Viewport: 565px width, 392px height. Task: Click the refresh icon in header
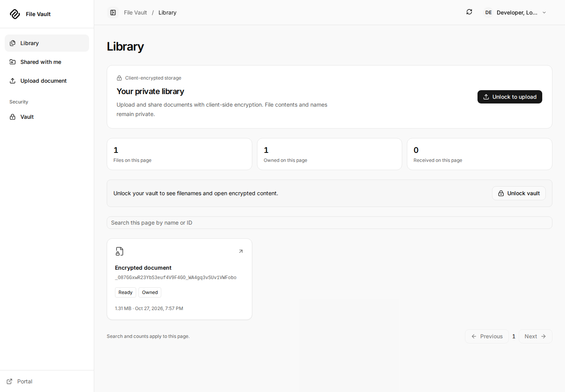[469, 12]
